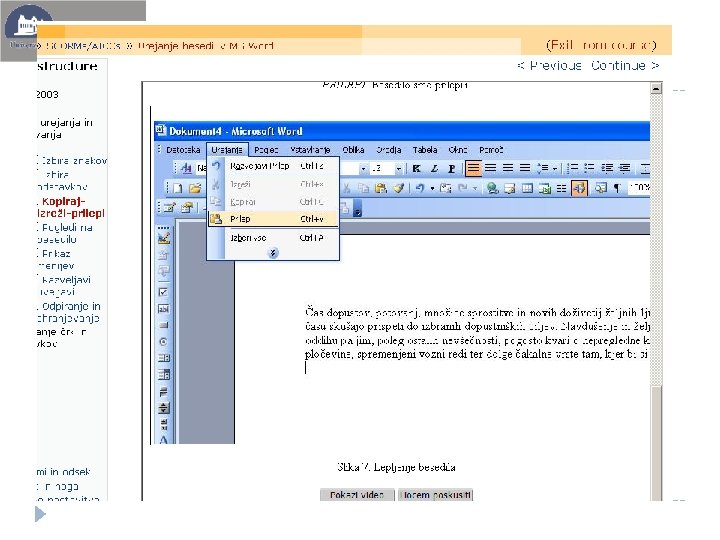Click the scrollbar up arrow of content frame
The width and height of the screenshot is (720, 540).
click(x=656, y=88)
